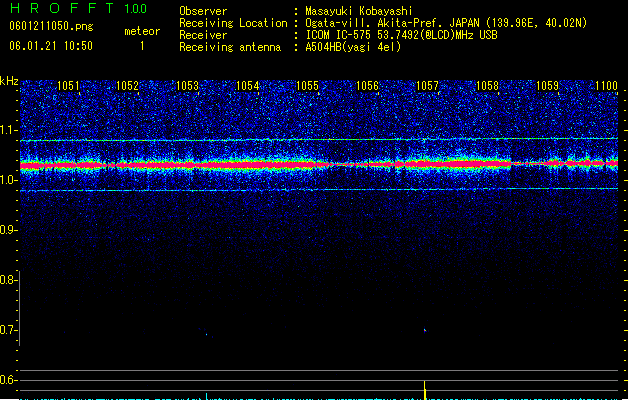Click the 0601211050.png filename

point(51,26)
